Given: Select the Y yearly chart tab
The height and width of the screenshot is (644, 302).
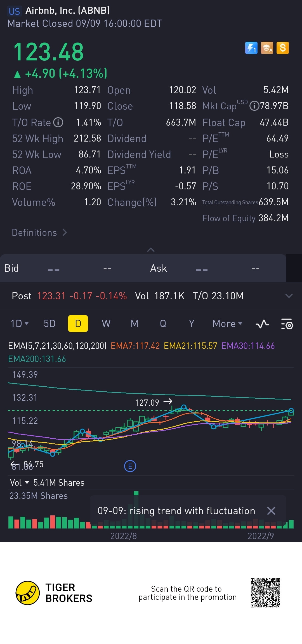Looking at the screenshot, I should click(x=192, y=324).
